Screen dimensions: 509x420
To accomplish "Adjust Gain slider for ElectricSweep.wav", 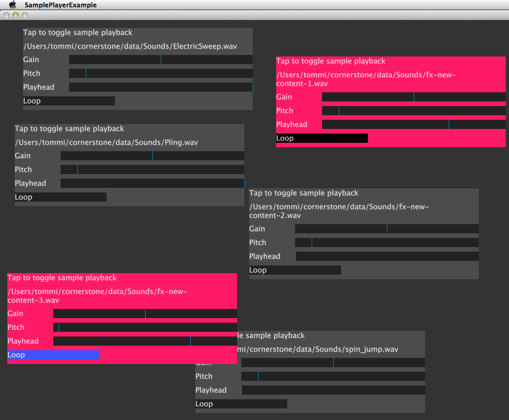I will pos(161,60).
